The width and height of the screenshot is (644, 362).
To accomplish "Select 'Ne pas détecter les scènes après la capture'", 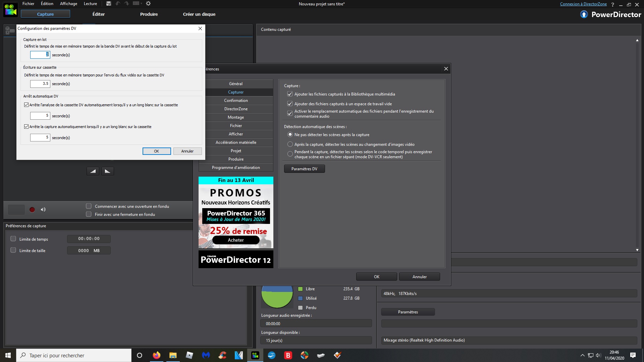I will pos(290,135).
